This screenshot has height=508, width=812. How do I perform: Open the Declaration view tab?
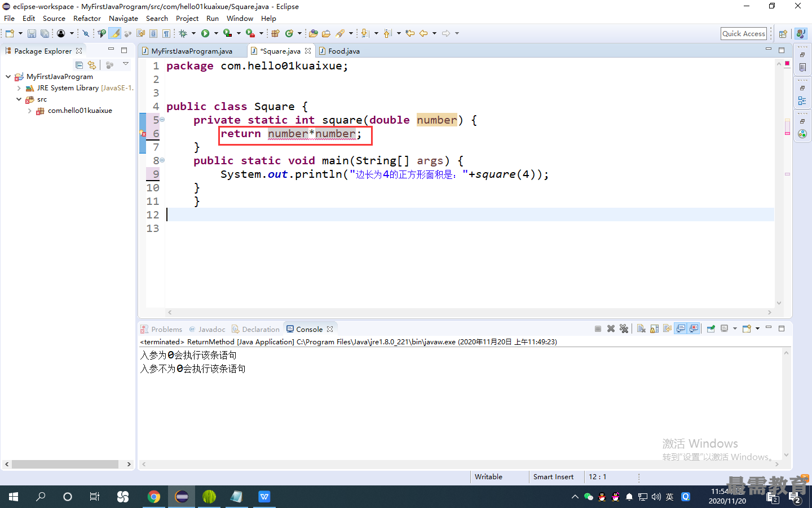click(x=256, y=329)
